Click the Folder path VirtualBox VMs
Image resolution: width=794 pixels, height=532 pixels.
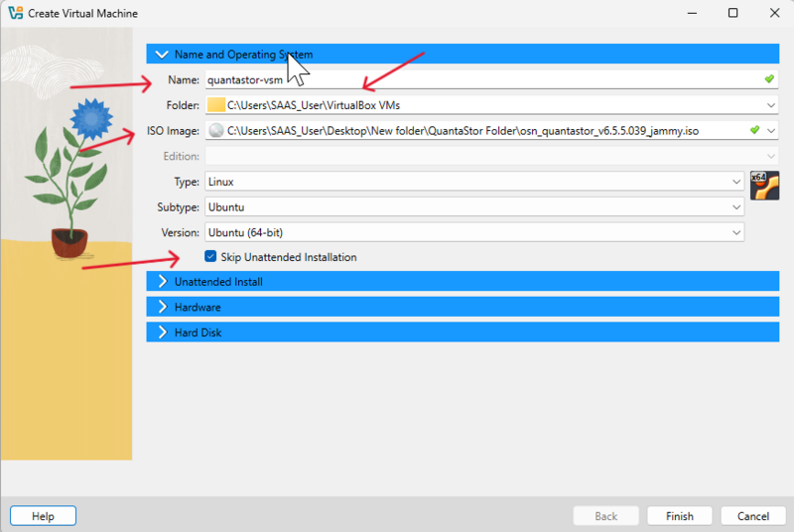(314, 105)
